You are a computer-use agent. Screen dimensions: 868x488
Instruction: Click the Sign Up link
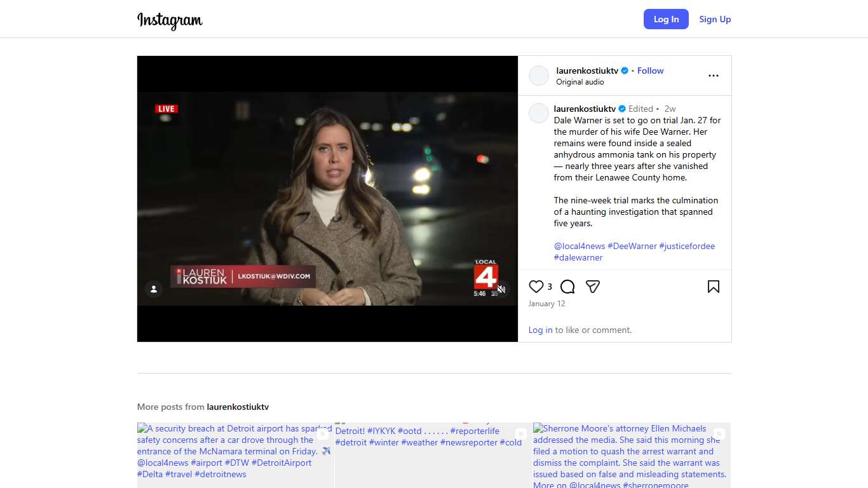(715, 19)
